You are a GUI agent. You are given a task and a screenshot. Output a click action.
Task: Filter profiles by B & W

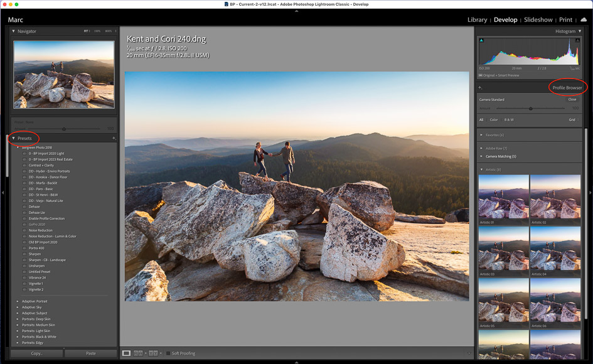pos(509,120)
